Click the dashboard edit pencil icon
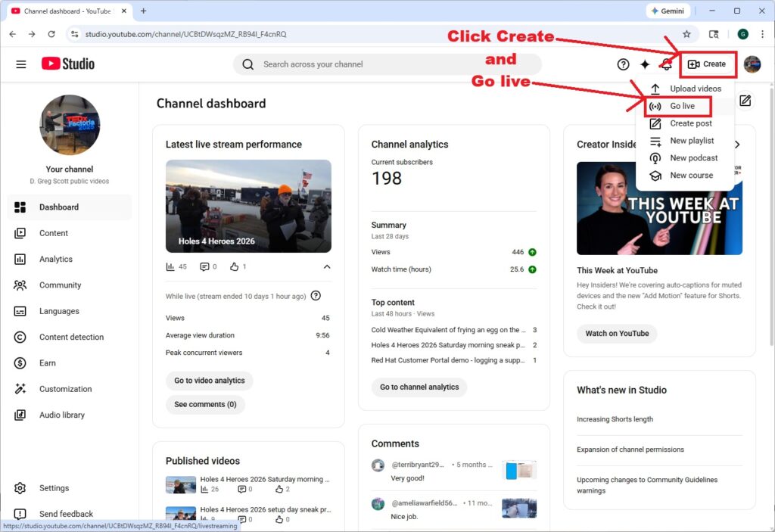 (x=745, y=100)
